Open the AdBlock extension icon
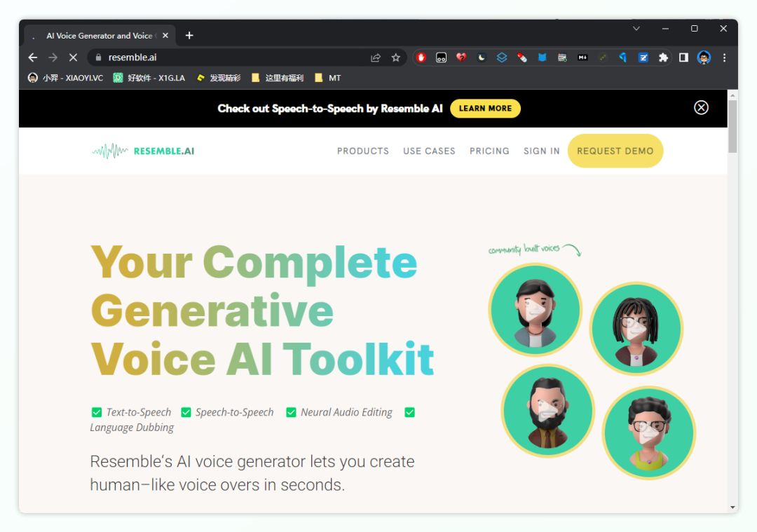 [x=421, y=57]
